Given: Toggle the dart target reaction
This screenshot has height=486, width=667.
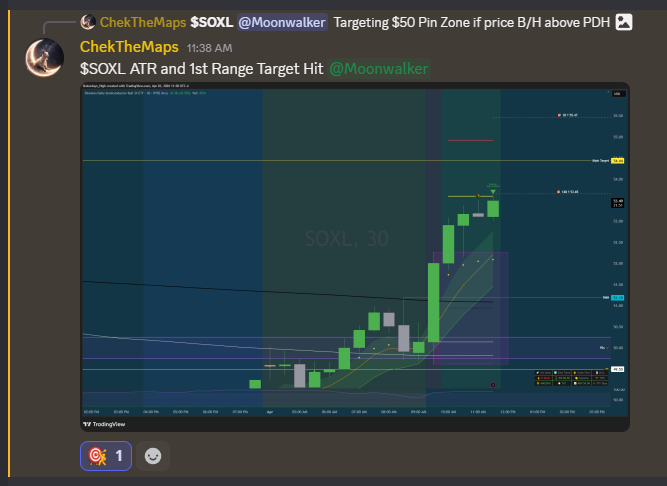Looking at the screenshot, I should [106, 456].
